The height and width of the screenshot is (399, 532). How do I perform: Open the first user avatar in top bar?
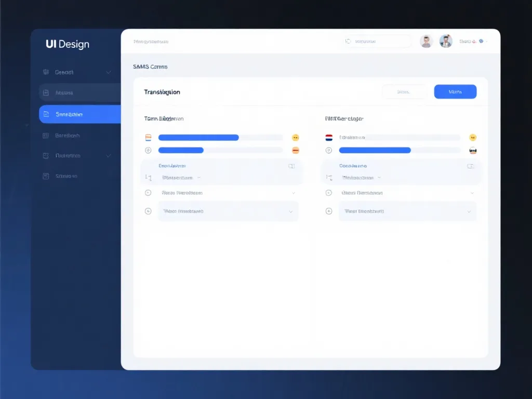click(x=427, y=41)
